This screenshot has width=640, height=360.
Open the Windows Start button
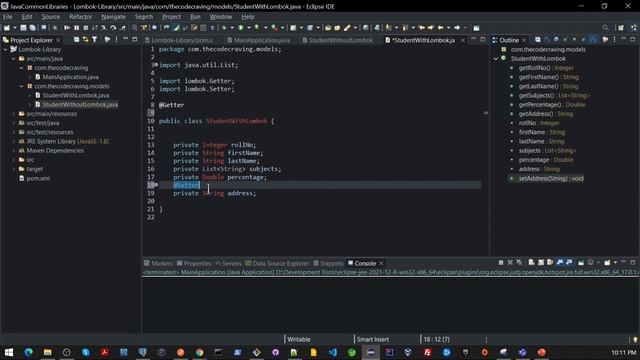click(x=9, y=352)
